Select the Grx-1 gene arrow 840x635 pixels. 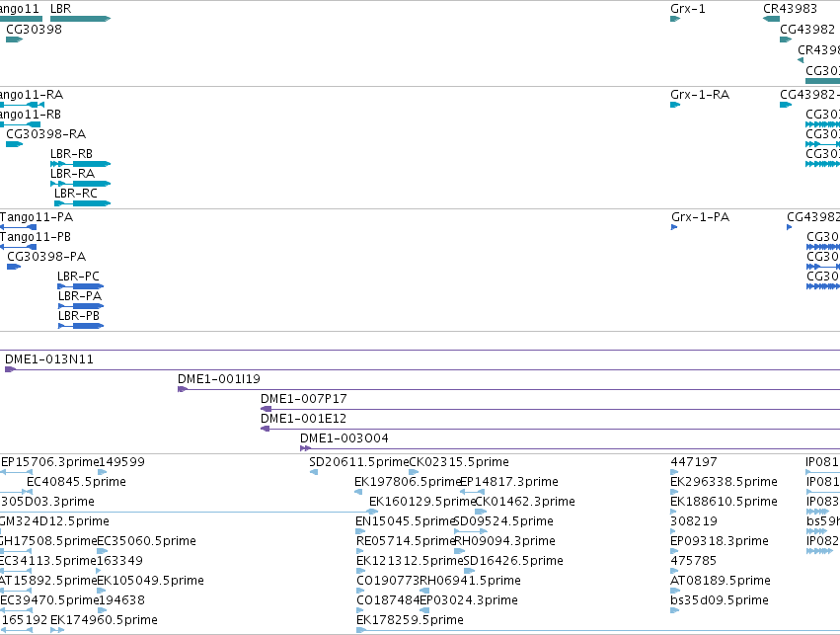675,19
